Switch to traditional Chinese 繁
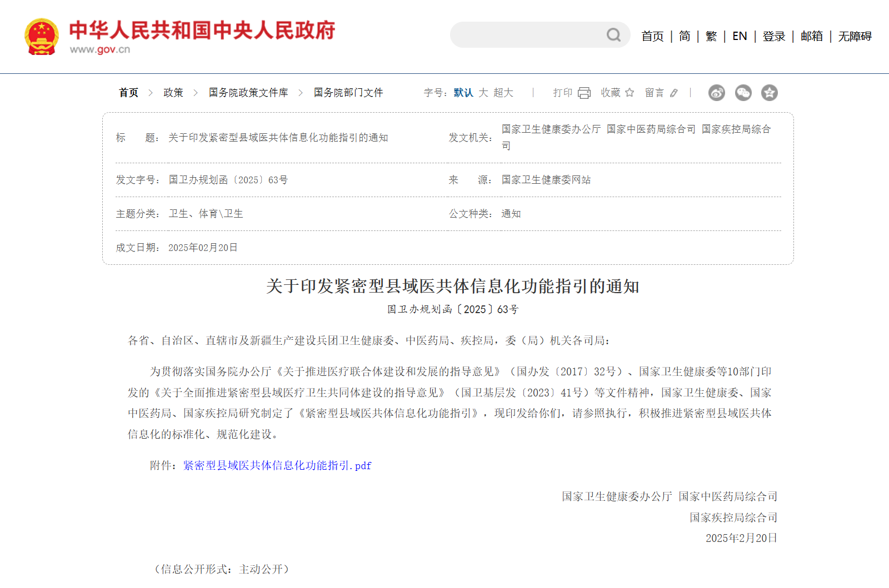Viewport: 889px width, 588px height. (x=711, y=36)
